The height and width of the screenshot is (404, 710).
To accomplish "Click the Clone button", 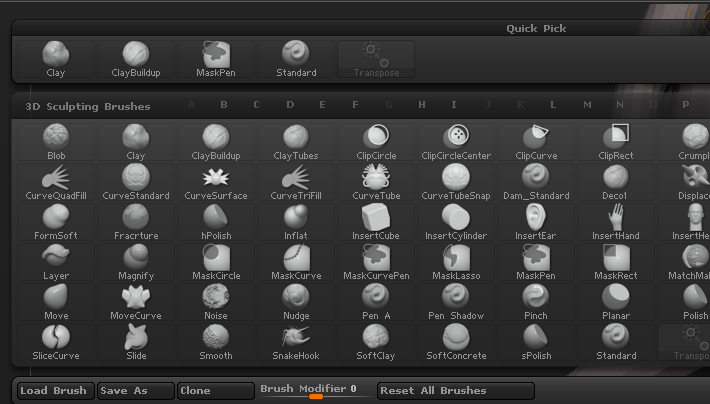I will [216, 391].
